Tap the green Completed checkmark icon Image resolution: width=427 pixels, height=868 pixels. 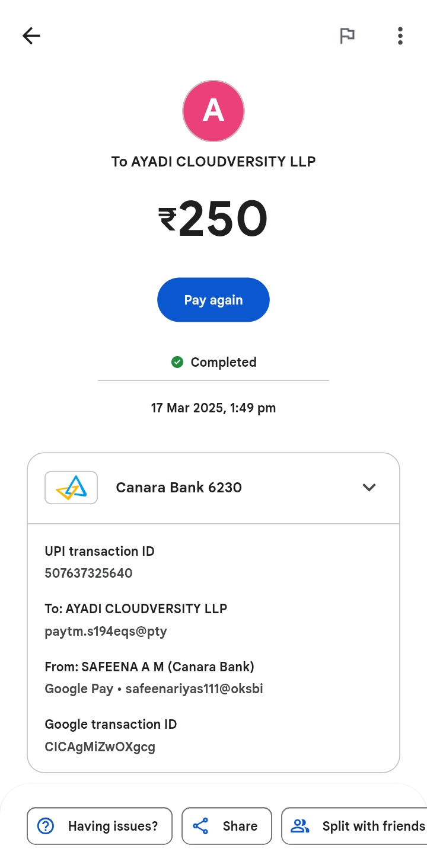(x=177, y=362)
